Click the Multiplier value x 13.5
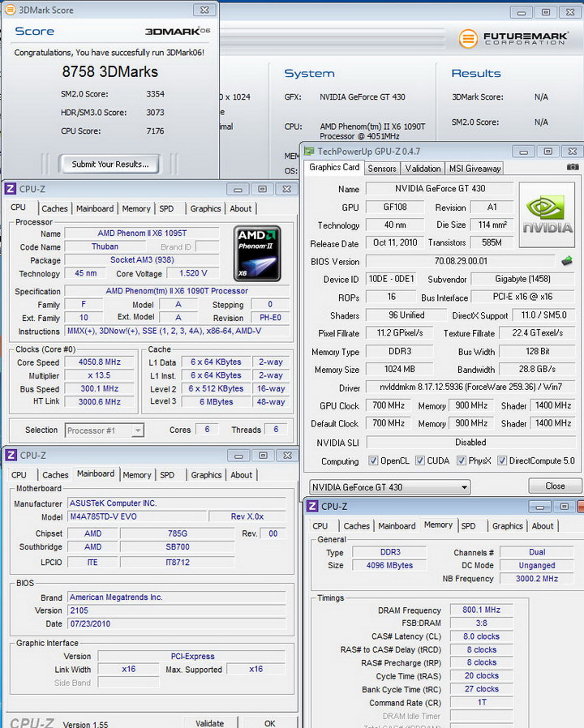This screenshot has height=728, width=584. click(x=100, y=375)
